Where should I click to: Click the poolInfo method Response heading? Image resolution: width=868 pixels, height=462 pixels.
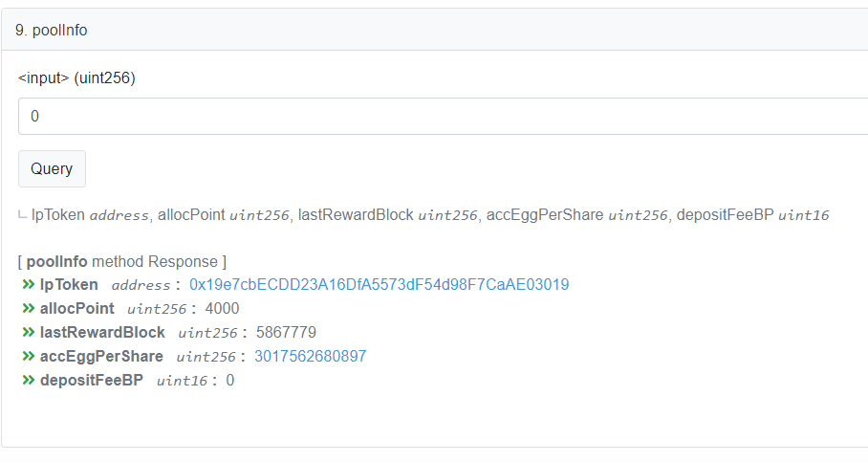pos(122,261)
